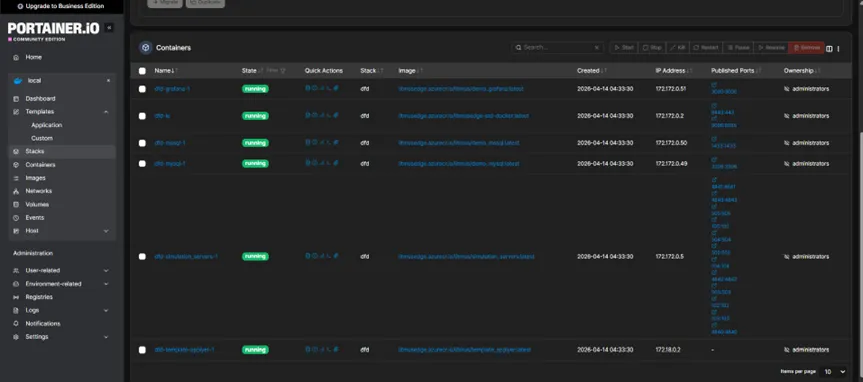Close the local environment with the x
Screen dimensions: 863x382
[x=108, y=80]
